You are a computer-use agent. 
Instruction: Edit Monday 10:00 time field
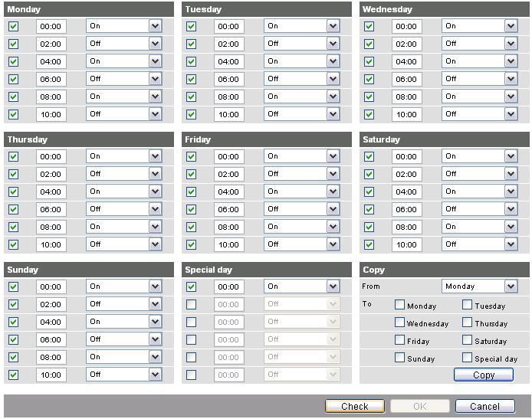tap(51, 115)
